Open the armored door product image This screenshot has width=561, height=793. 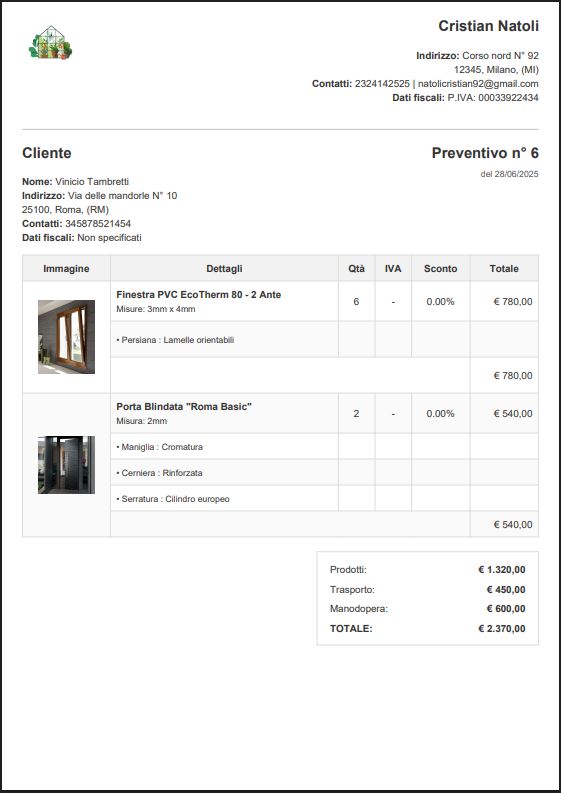click(66, 465)
